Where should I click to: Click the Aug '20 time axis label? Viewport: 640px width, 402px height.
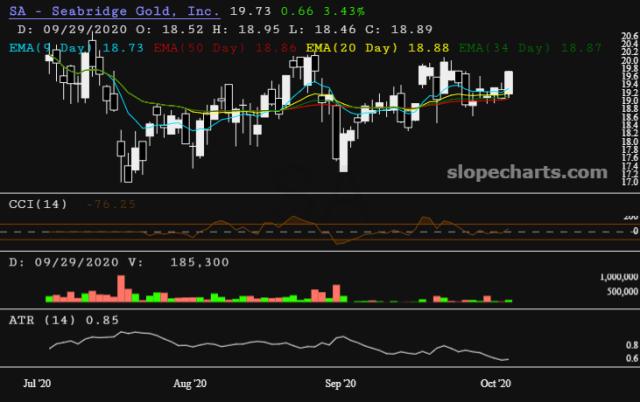(x=189, y=383)
